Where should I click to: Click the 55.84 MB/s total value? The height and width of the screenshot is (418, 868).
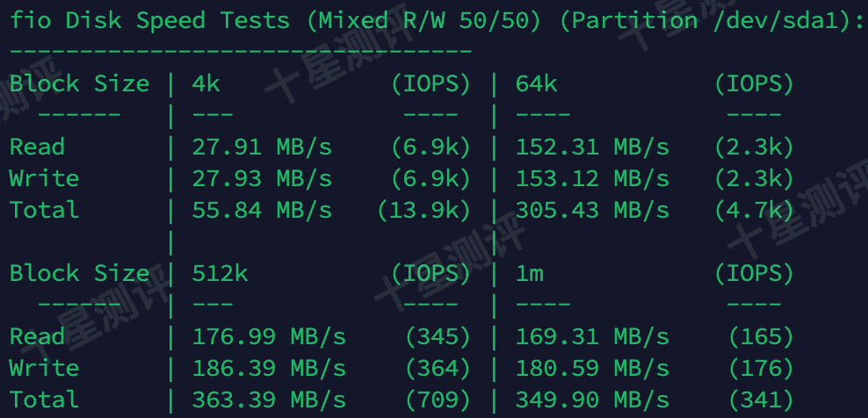pos(262,210)
